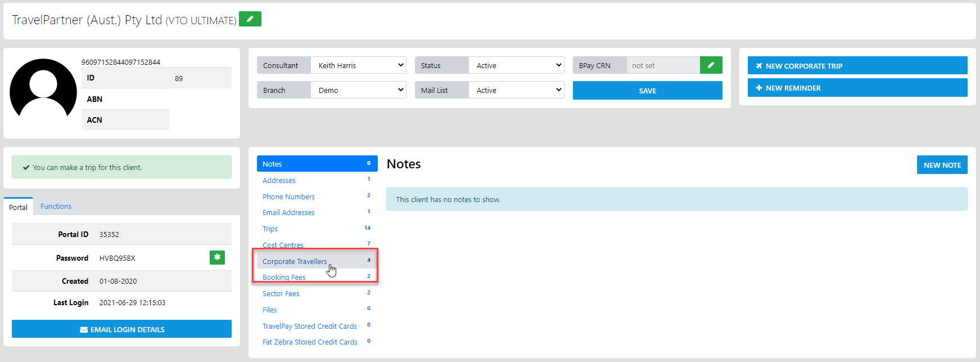Click the TravelPartner (Aust.) Pty Ltd title

pos(87,20)
